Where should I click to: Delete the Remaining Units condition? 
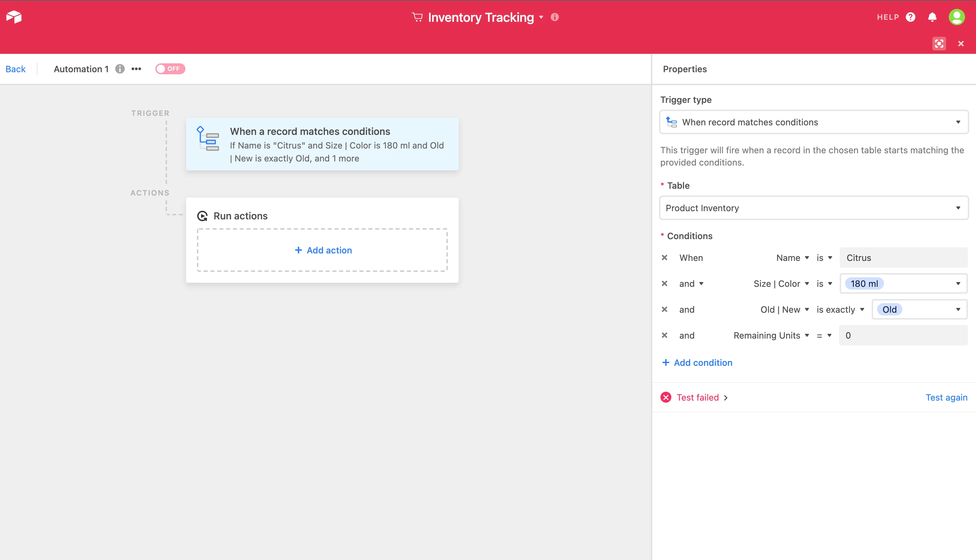coord(665,336)
